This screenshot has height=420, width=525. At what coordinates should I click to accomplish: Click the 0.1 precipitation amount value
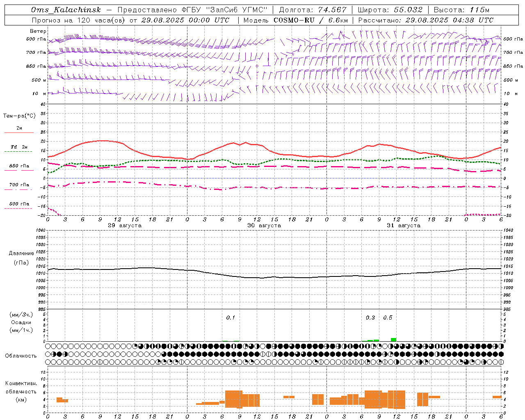click(231, 318)
